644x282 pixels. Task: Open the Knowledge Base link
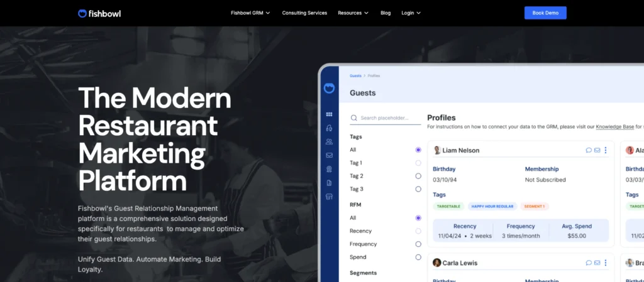click(x=615, y=127)
